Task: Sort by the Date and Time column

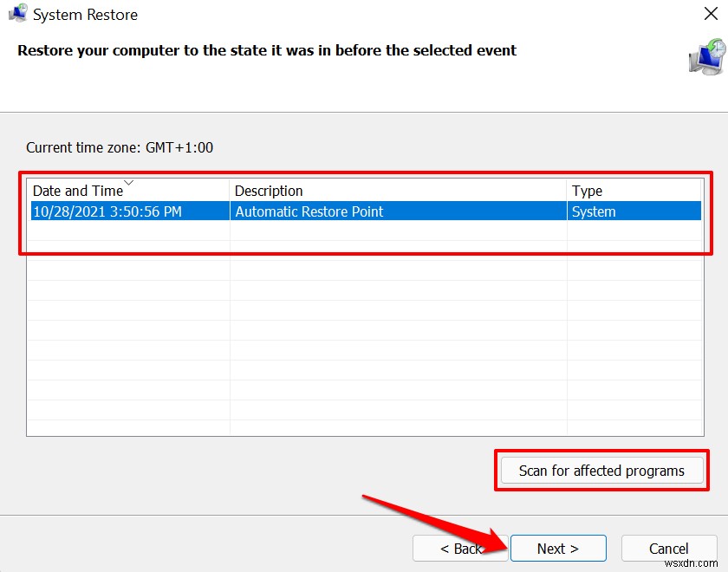Action: 128,191
